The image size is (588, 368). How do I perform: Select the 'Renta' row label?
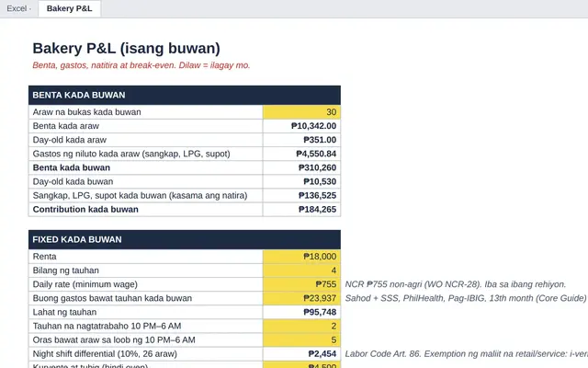[45, 257]
